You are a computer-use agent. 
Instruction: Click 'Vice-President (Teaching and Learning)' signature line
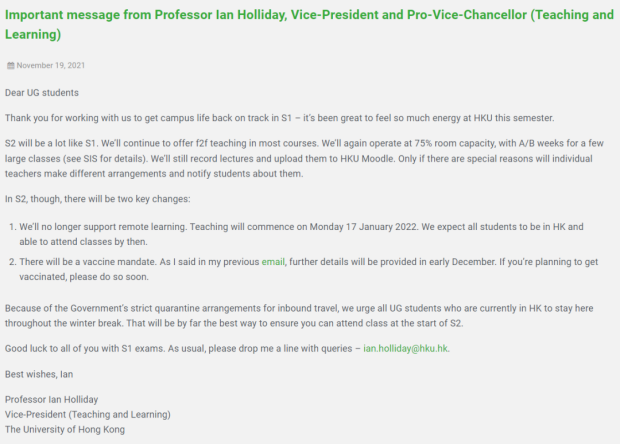88,415
